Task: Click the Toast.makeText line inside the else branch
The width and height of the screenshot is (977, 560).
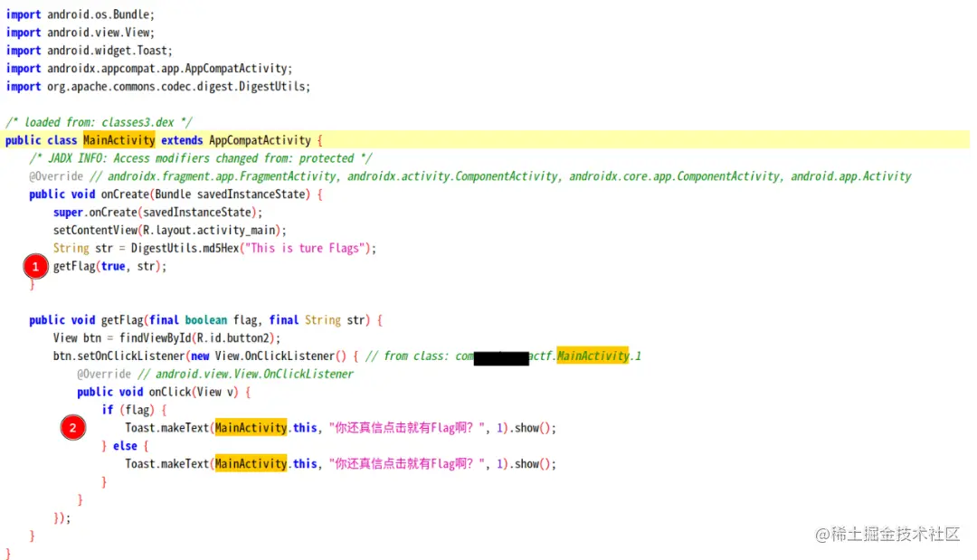Action: 340,464
